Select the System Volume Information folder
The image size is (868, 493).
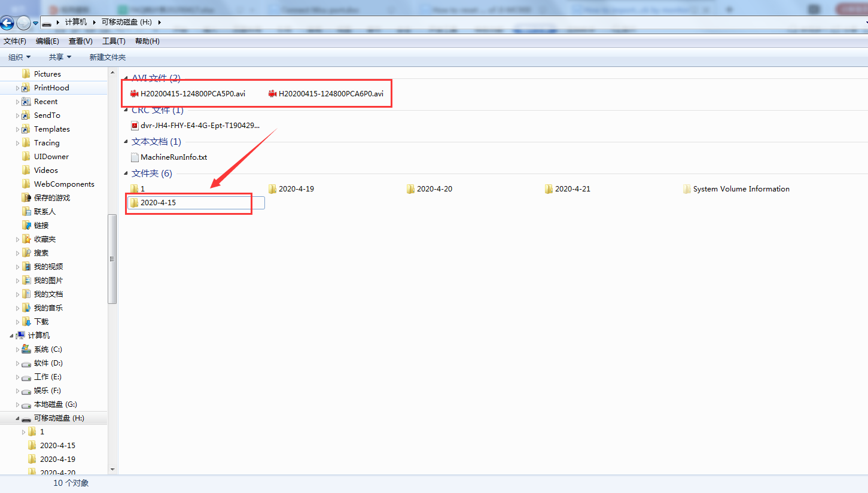point(736,189)
